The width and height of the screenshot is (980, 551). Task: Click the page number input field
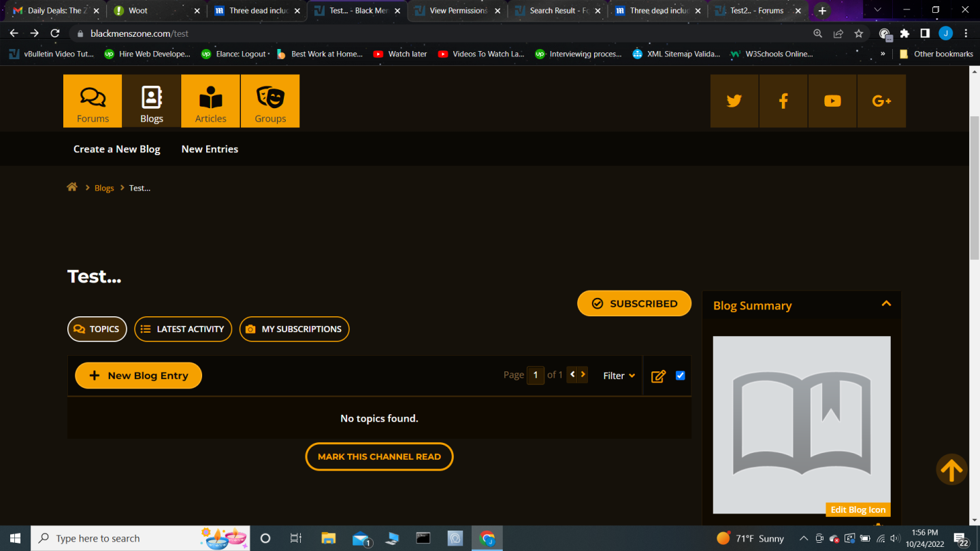pyautogui.click(x=536, y=375)
